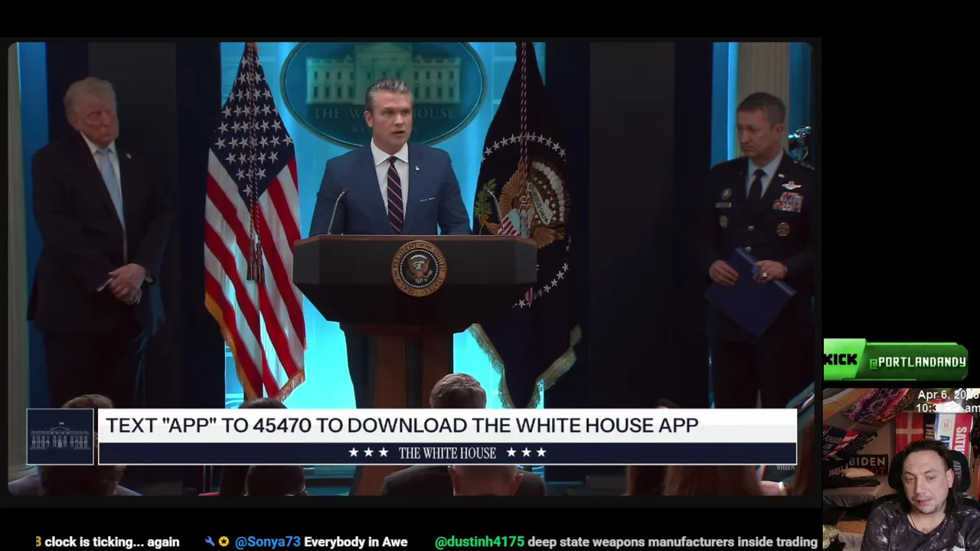Click the White House logo in the lower-third banner
Screen dimensions: 980x551
(60, 437)
